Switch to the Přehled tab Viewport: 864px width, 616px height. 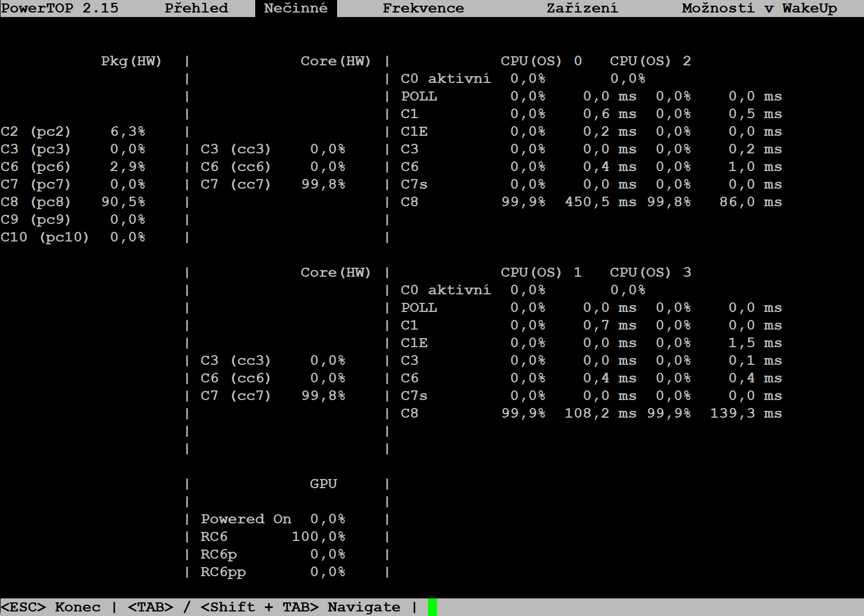coord(196,9)
